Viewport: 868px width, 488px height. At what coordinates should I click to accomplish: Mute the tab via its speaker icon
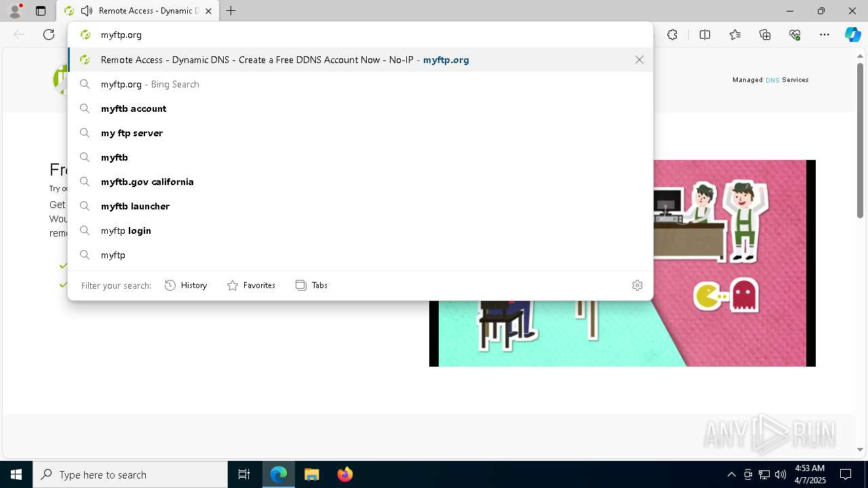tap(86, 11)
